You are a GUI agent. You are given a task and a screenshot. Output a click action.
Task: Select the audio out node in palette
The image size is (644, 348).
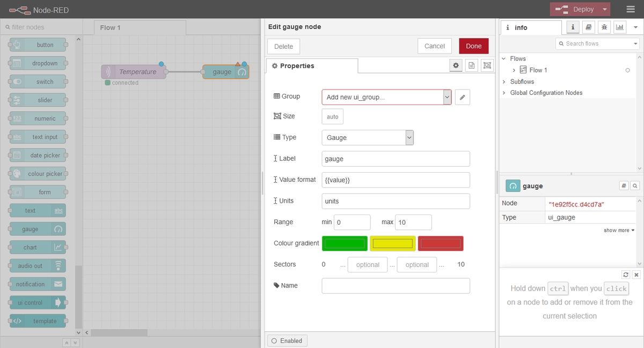38,265
